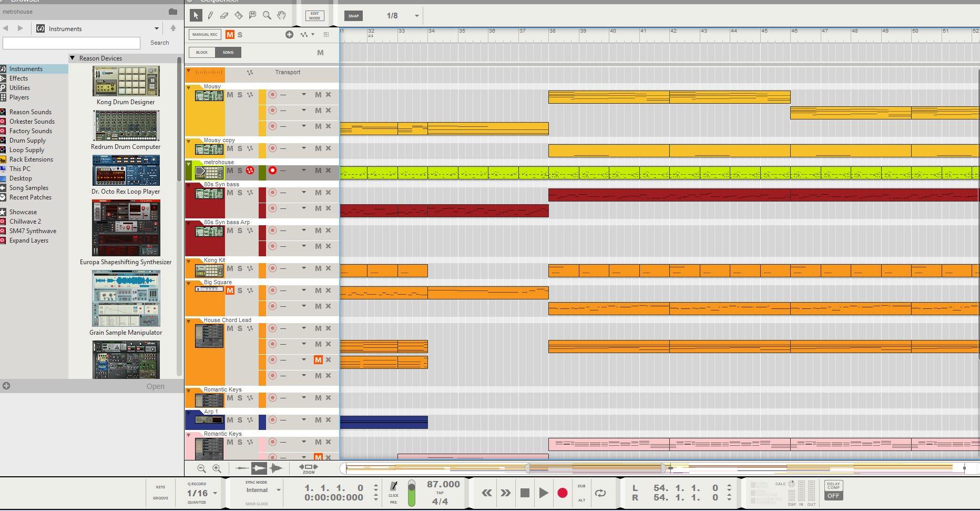Click the tempo 87.000 value
This screenshot has width=980, height=511.
443,484
